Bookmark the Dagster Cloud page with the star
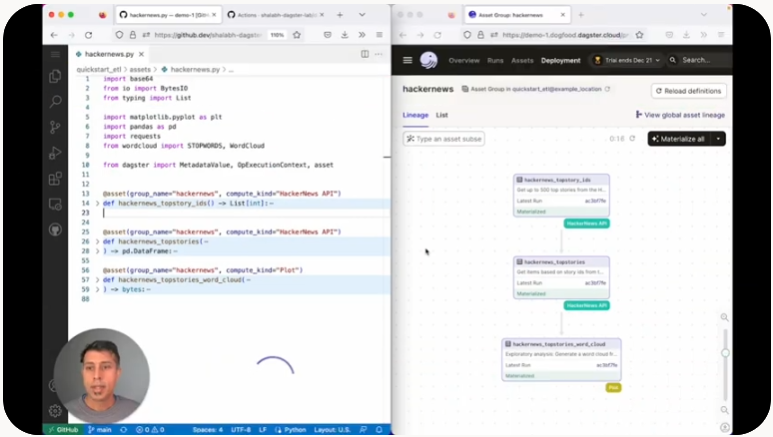 639,35
